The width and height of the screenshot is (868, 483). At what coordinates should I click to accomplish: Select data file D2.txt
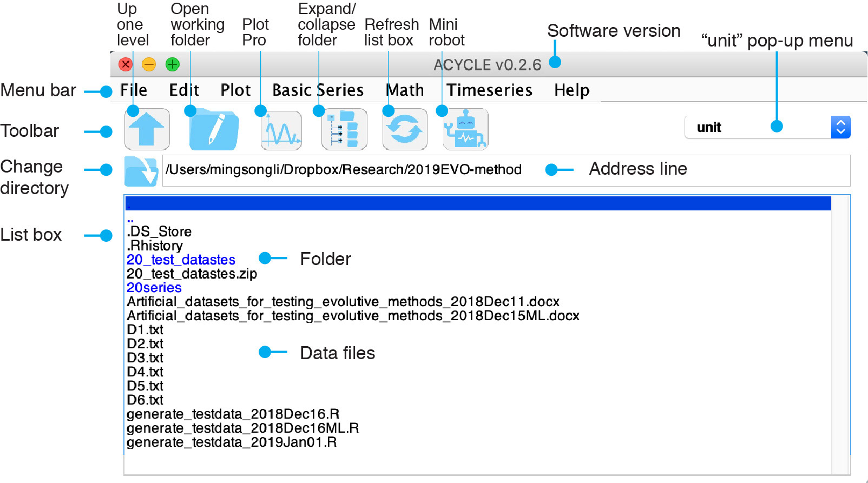click(145, 344)
